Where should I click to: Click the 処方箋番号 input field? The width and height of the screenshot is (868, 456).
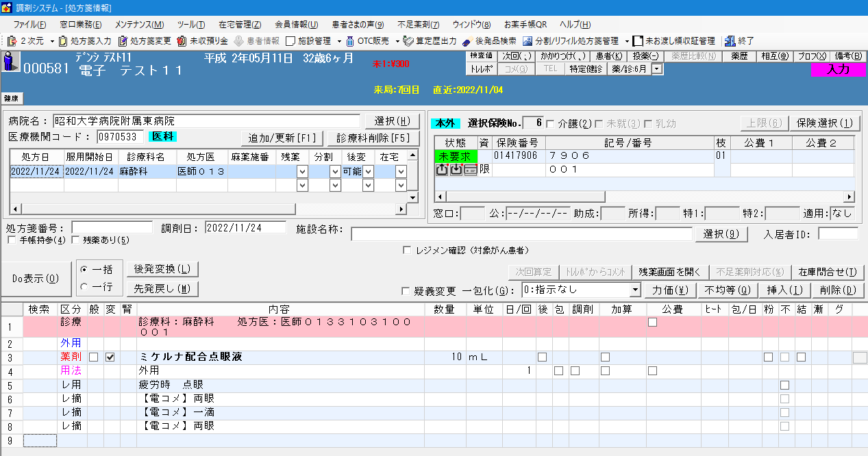coord(112,227)
